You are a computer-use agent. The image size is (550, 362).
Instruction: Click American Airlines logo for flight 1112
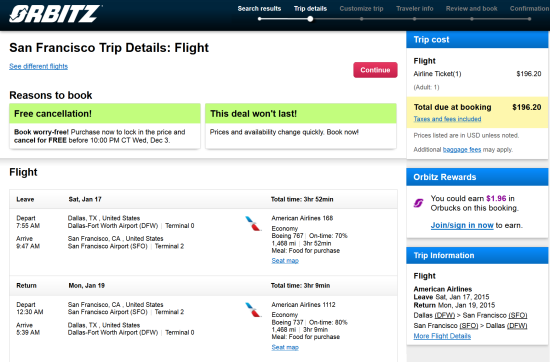tap(253, 310)
